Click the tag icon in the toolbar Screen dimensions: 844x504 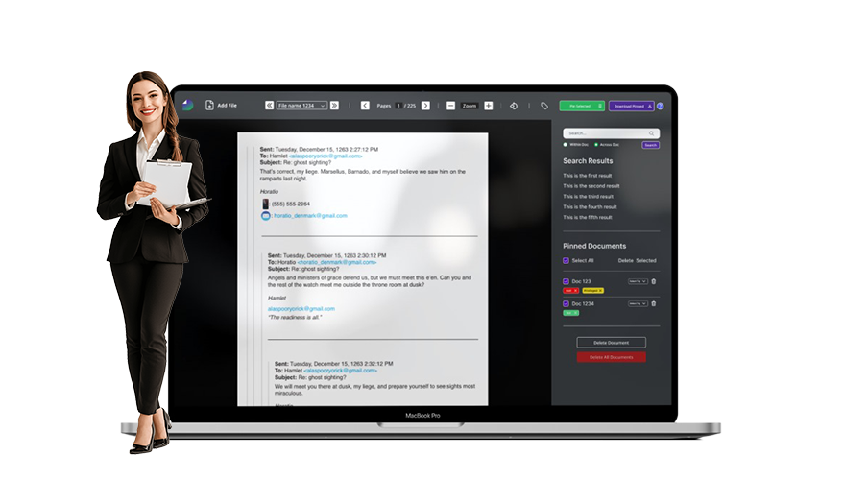coord(543,106)
